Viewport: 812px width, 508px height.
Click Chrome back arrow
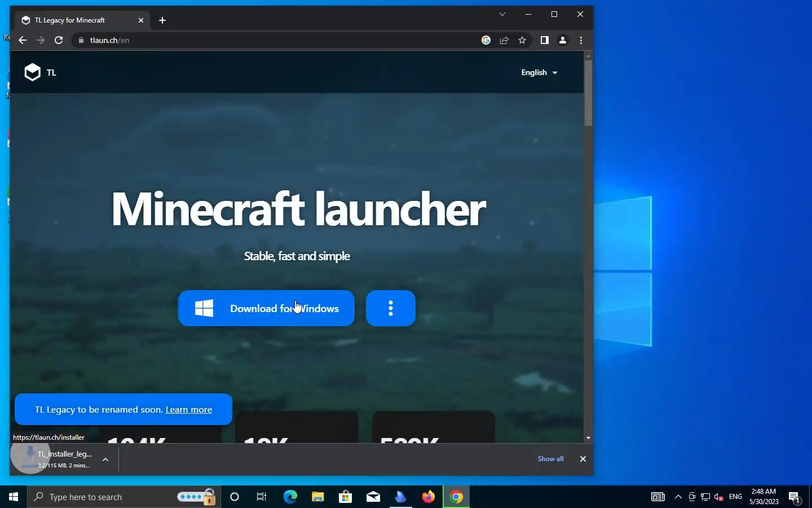coord(23,40)
